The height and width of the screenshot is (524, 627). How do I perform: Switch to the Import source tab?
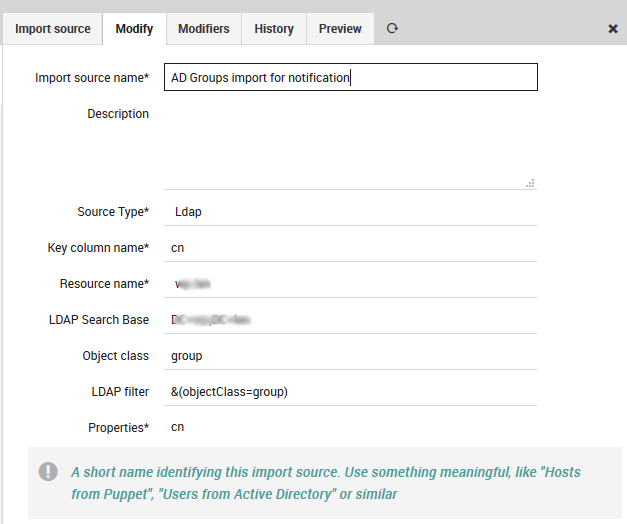coord(53,29)
